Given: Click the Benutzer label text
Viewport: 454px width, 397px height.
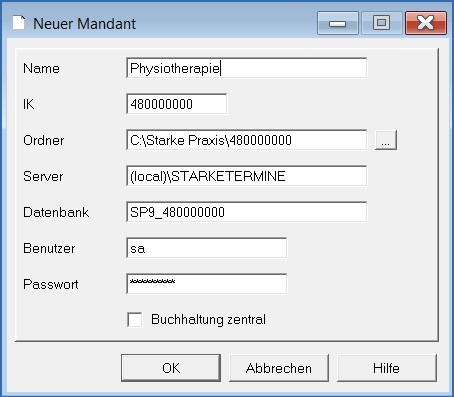Looking at the screenshot, I should (49, 248).
